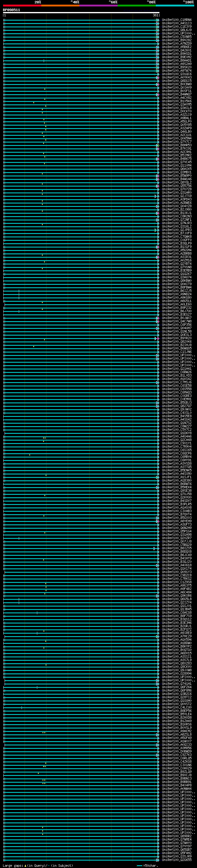Image resolution: width=197 pixels, height=868 pixels.
Task: Click the query label BP098511
Action: [x=11, y=10]
